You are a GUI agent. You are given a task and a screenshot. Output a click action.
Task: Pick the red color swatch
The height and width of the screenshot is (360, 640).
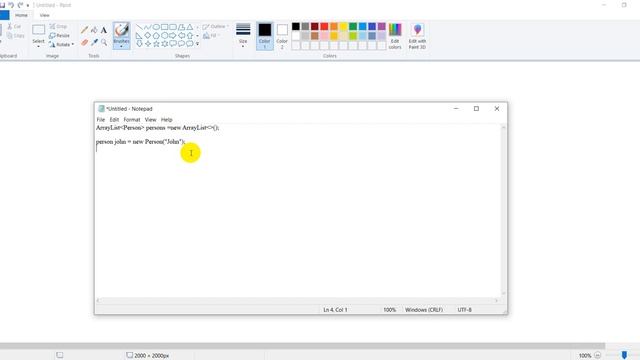324,27
